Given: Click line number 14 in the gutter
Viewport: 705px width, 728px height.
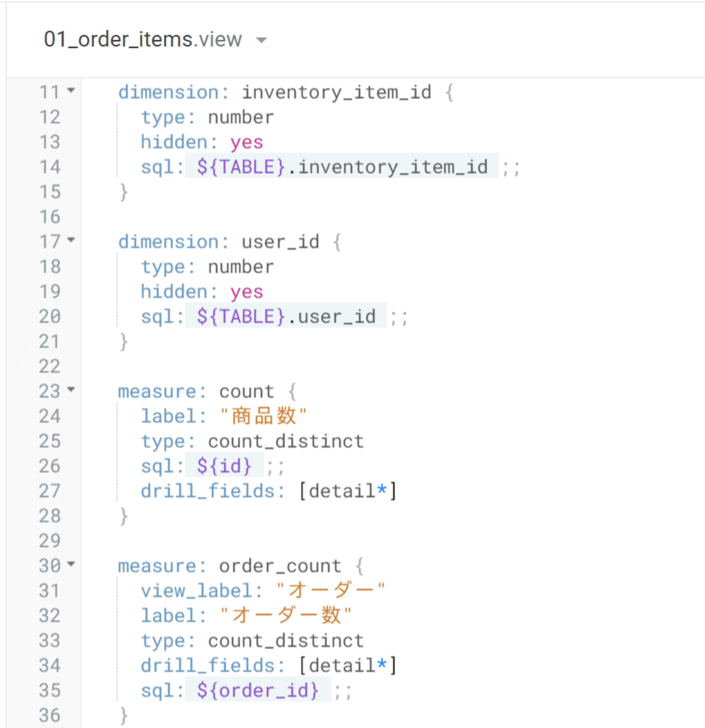Looking at the screenshot, I should coord(50,167).
